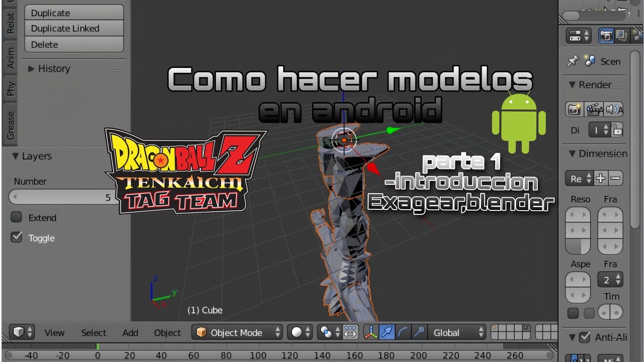The image size is (644, 362).
Task: Open the Re render presets dropdown
Action: click(x=579, y=178)
